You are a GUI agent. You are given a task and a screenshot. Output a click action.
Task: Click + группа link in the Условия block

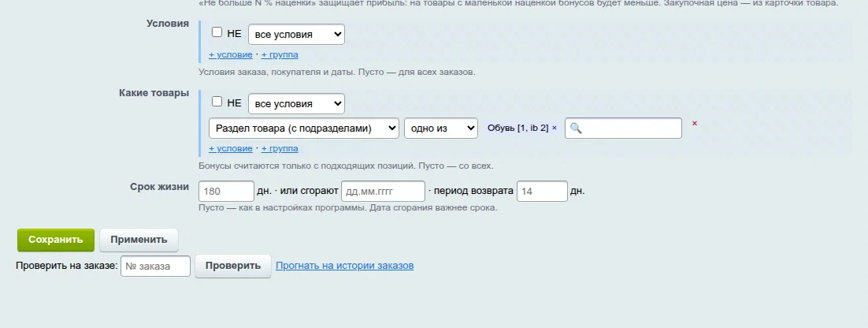click(x=280, y=54)
